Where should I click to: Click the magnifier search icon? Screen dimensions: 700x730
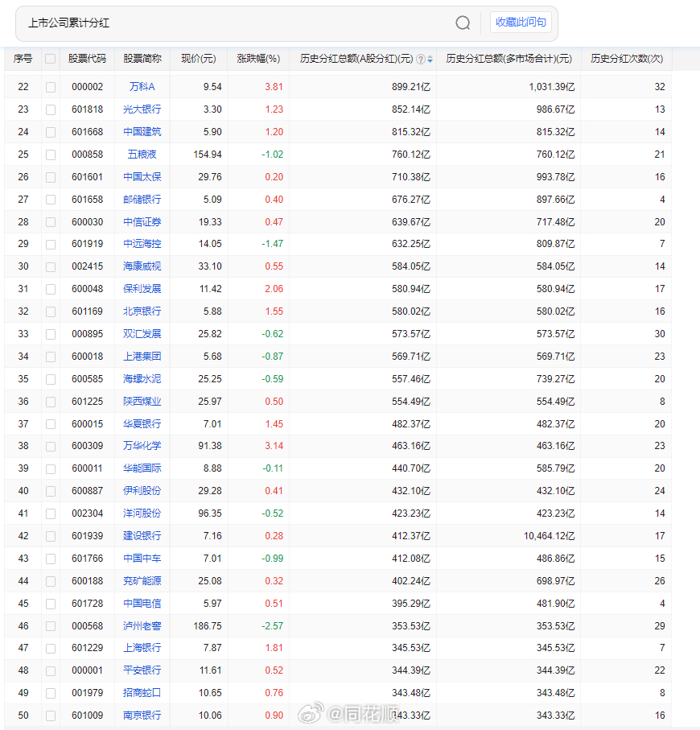pos(463,23)
